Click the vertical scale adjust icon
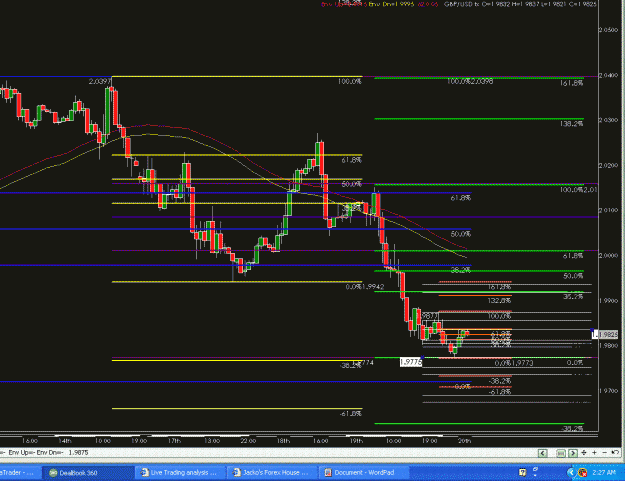Screen dimensions: 625x481 (584, 453)
